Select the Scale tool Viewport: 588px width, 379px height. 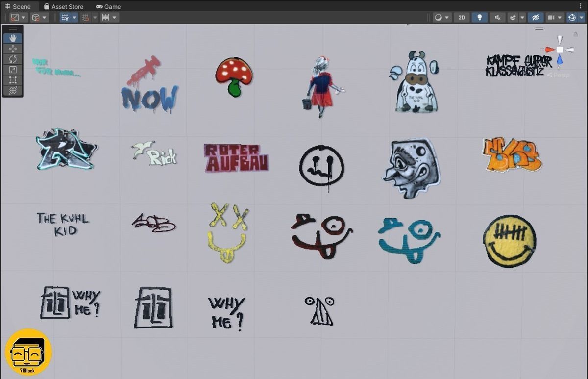[13, 70]
